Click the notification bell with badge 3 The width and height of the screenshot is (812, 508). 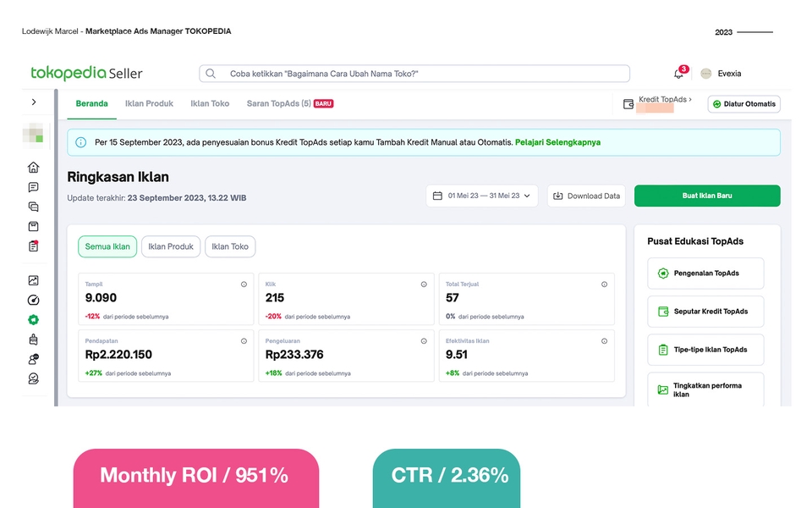click(x=678, y=74)
